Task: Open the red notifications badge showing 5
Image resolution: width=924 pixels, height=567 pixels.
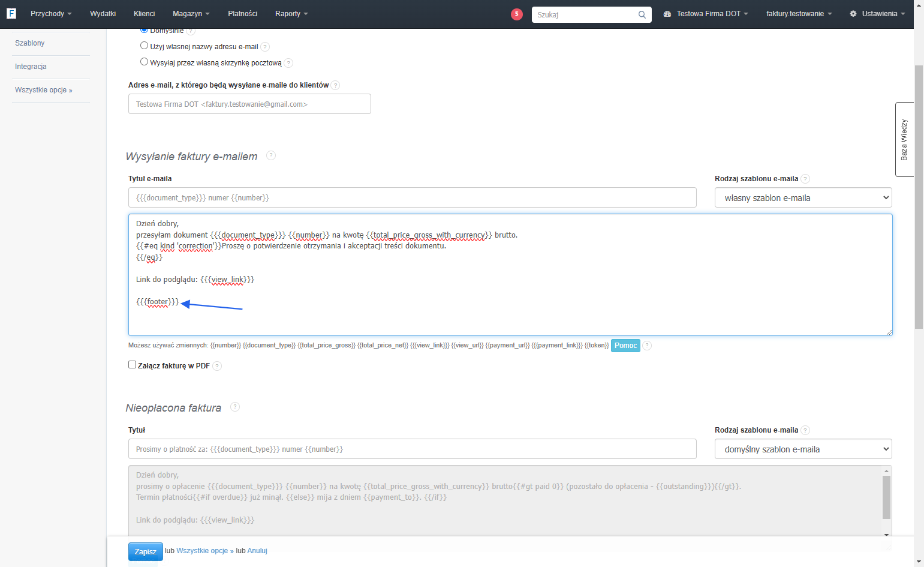Action: (516, 14)
